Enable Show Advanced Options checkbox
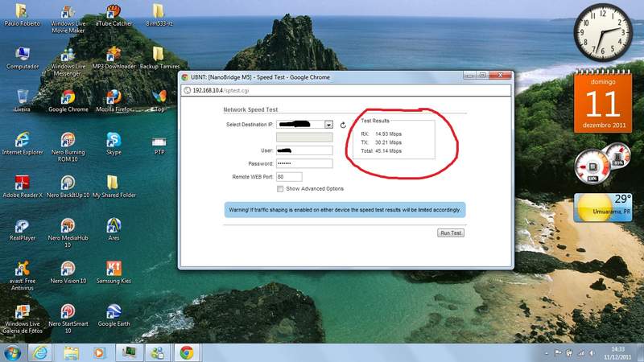Screen dimensions: 644x362 pos(280,189)
